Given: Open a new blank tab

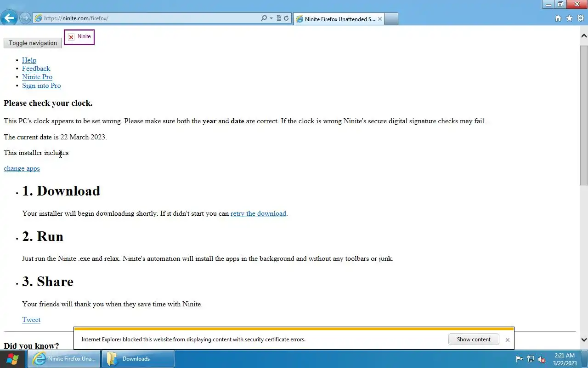Looking at the screenshot, I should [x=391, y=19].
